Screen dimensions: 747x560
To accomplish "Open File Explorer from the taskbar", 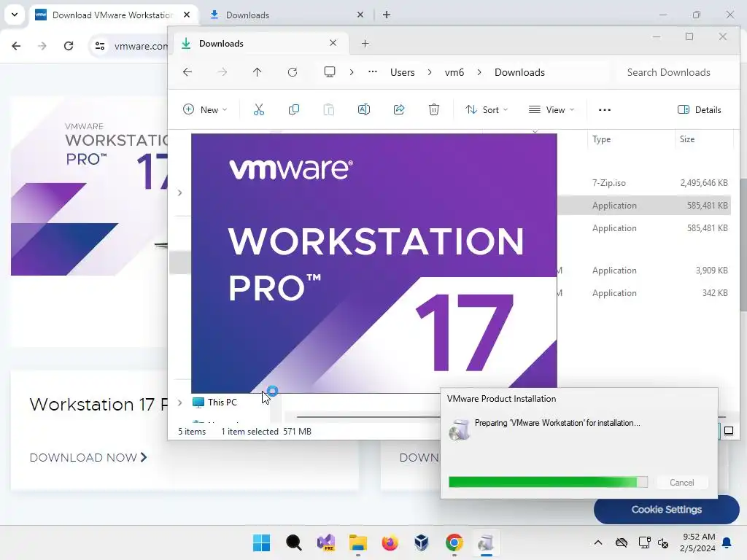I will (357, 542).
